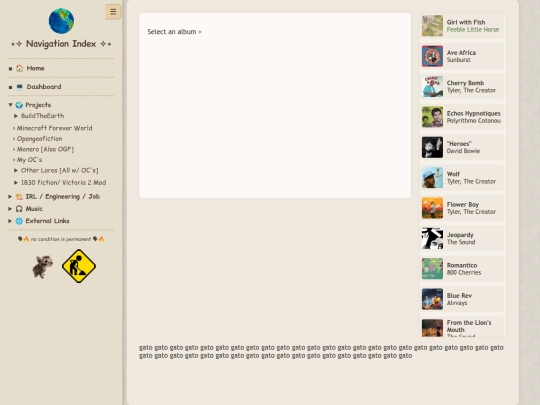Select the Blue Rev album cover
The height and width of the screenshot is (405, 540).
click(x=433, y=299)
